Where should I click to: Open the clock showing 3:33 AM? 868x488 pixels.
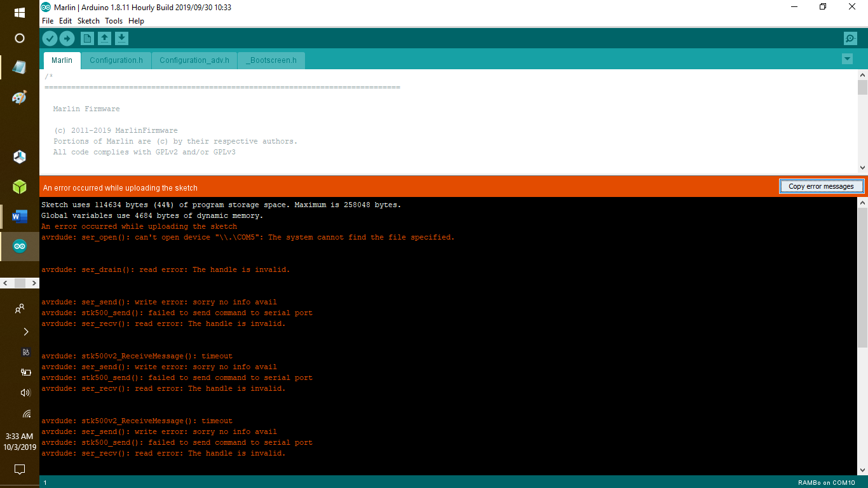(20, 442)
